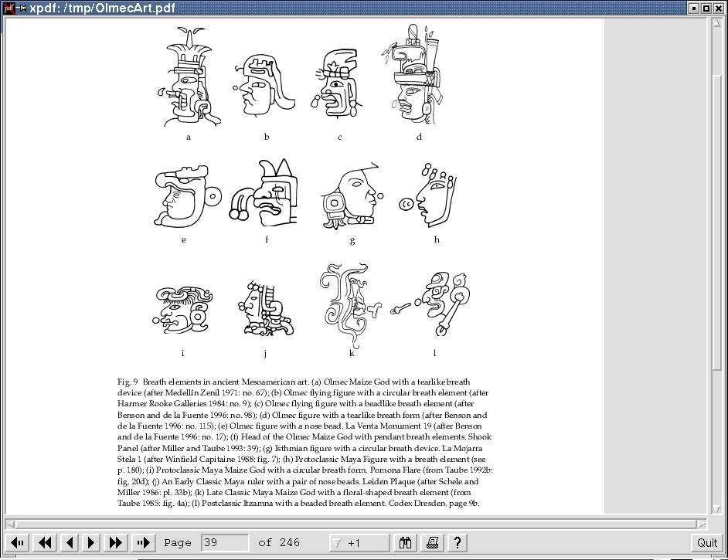Click the vertical scrollbar down arrow
The width and height of the screenshot is (728, 560).
[x=717, y=509]
